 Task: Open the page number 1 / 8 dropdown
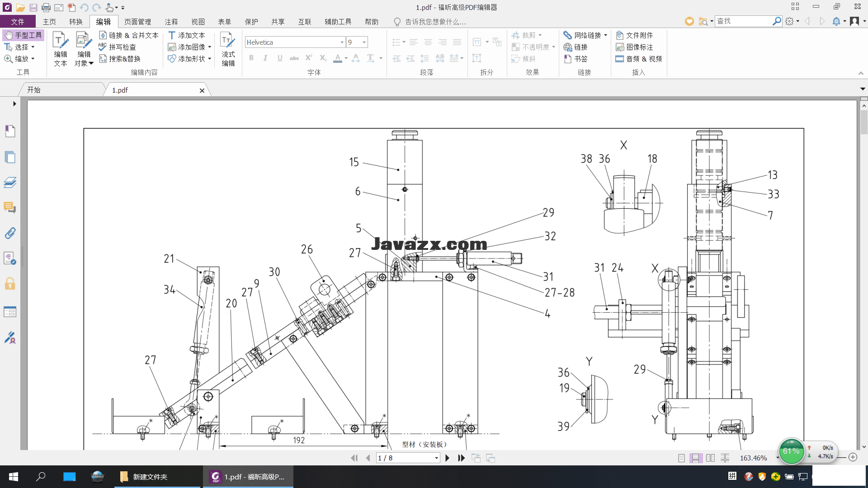436,458
